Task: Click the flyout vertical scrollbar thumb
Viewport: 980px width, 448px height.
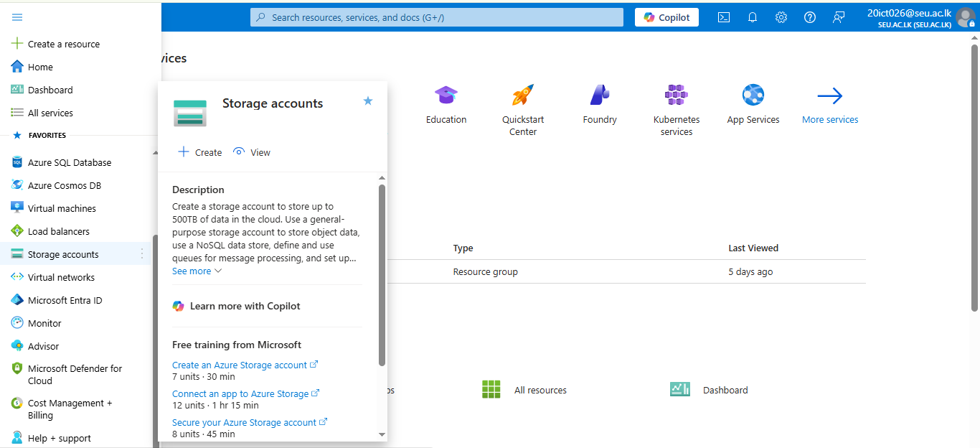Action: click(382, 276)
